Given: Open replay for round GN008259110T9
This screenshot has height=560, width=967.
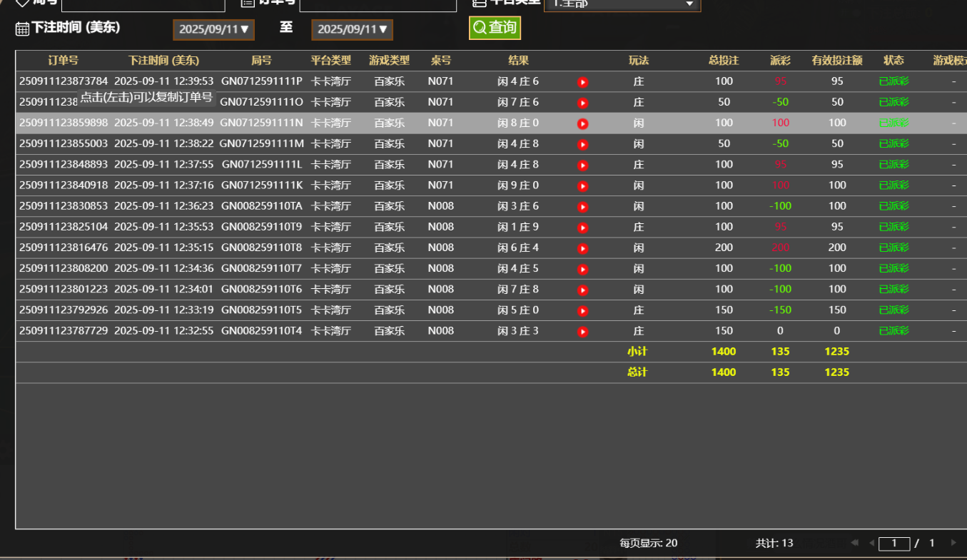Looking at the screenshot, I should pos(582,228).
